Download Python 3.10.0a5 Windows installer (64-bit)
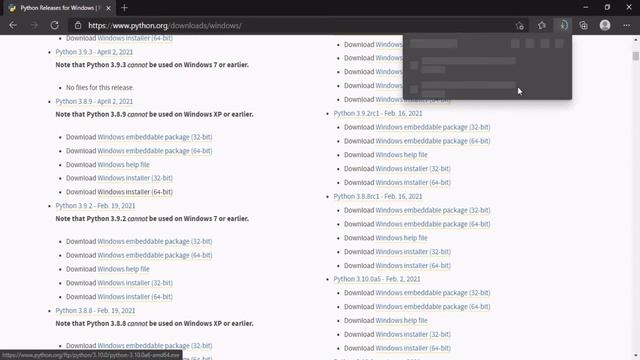This screenshot has width=640, height=360. point(413,348)
